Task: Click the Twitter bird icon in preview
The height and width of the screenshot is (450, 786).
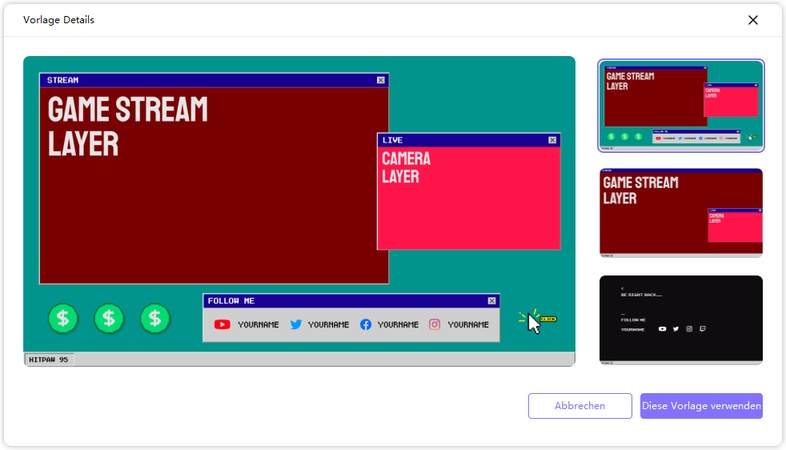Action: point(296,324)
